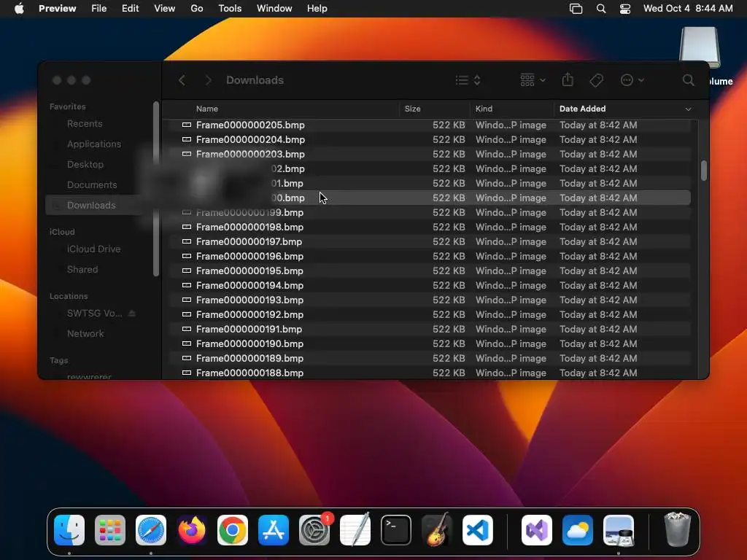747x560 pixels.
Task: Open the App Store dock icon
Action: [274, 530]
